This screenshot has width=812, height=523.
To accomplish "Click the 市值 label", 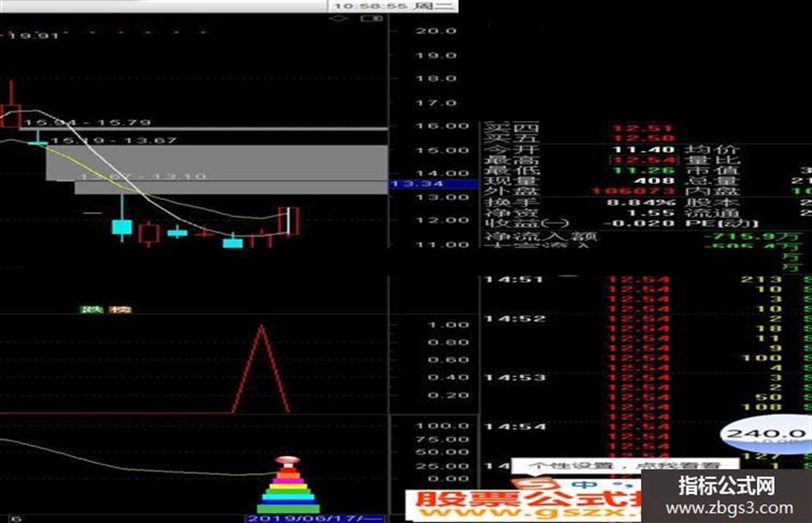I will click(x=712, y=170).
